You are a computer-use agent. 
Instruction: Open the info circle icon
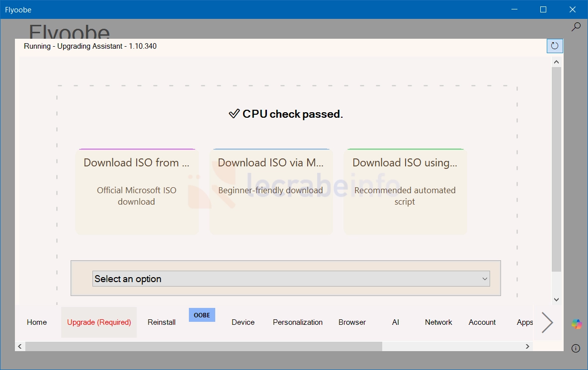[x=576, y=348]
